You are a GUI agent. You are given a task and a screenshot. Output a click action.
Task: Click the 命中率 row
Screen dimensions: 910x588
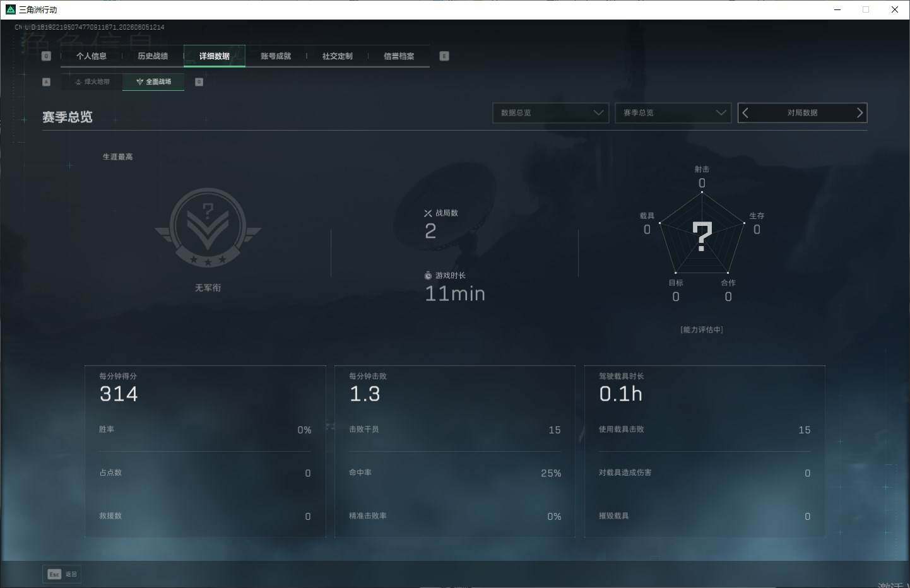(x=455, y=473)
